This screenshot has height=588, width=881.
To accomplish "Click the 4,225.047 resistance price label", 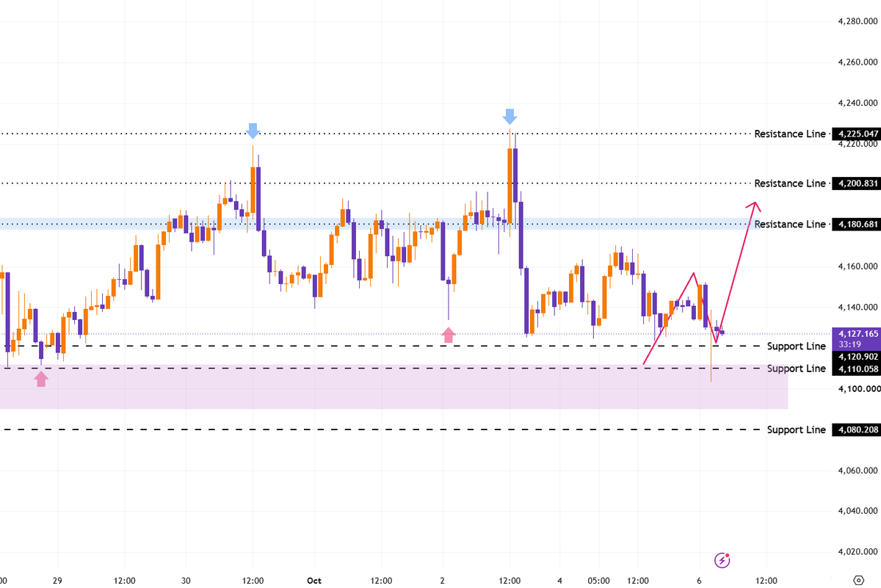I will [855, 134].
